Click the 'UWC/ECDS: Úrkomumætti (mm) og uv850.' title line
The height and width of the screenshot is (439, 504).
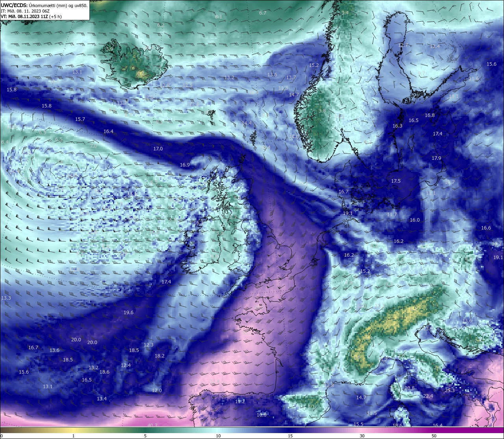[x=44, y=5]
